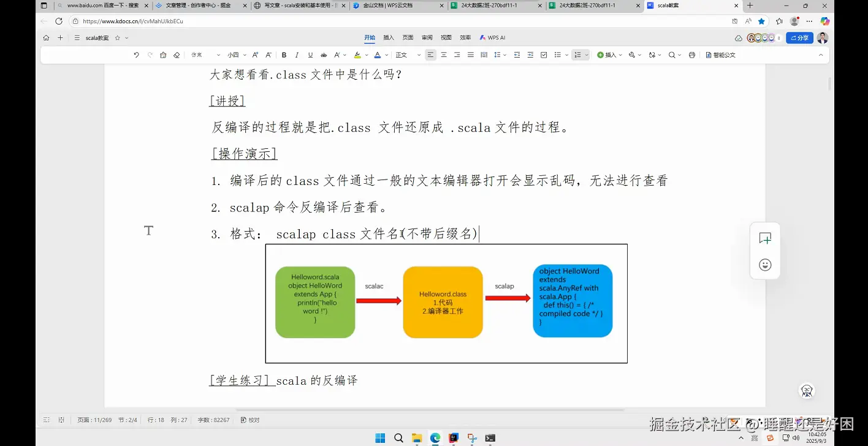Toggle bold formatting with the B icon
Image resolution: width=868 pixels, height=446 pixels.
click(284, 55)
